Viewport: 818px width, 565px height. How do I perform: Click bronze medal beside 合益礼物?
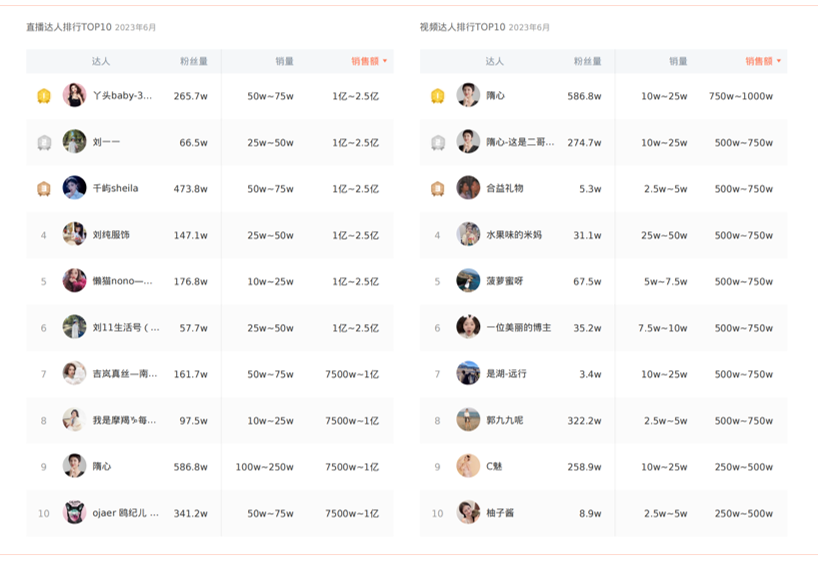point(438,189)
